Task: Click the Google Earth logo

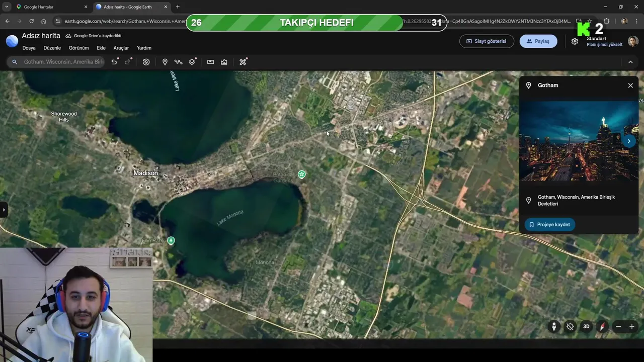Action: [12, 41]
